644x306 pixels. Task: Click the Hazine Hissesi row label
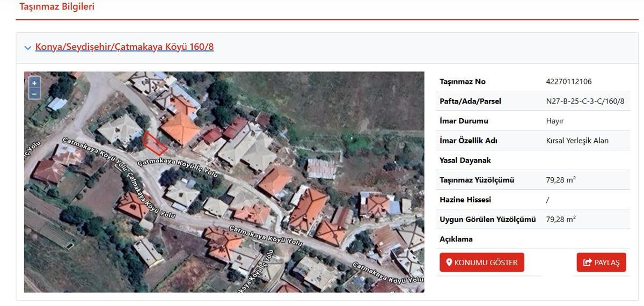[466, 200]
